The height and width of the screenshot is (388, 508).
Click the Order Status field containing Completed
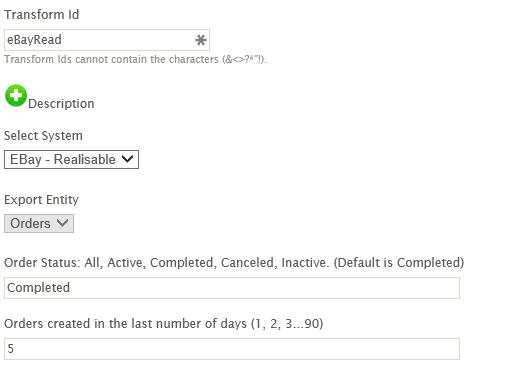point(232,288)
